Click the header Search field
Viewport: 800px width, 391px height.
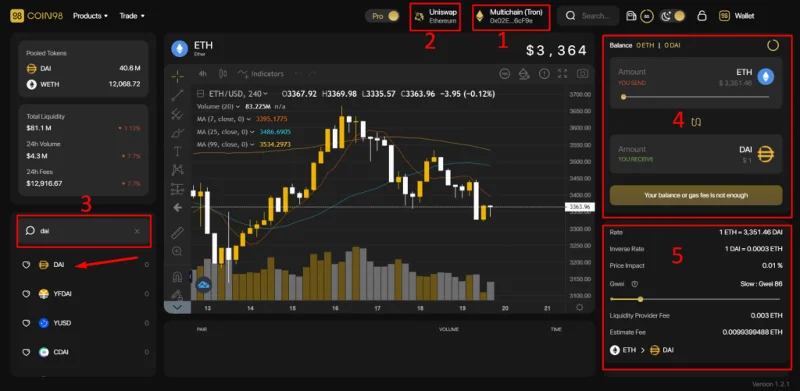[x=588, y=16]
